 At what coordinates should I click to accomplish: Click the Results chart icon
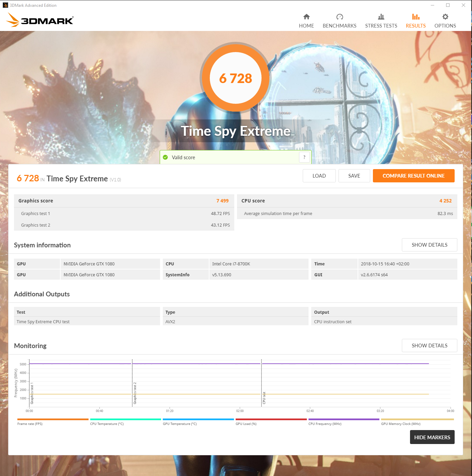(x=416, y=17)
